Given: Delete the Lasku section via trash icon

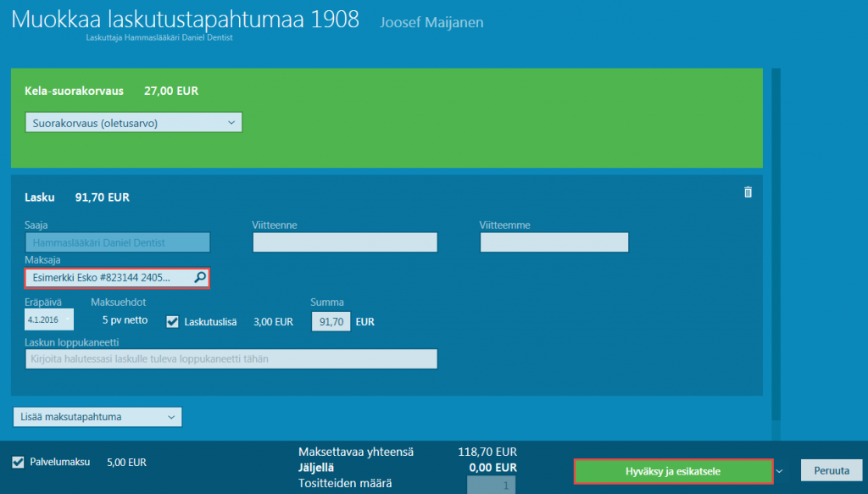Looking at the screenshot, I should [748, 192].
